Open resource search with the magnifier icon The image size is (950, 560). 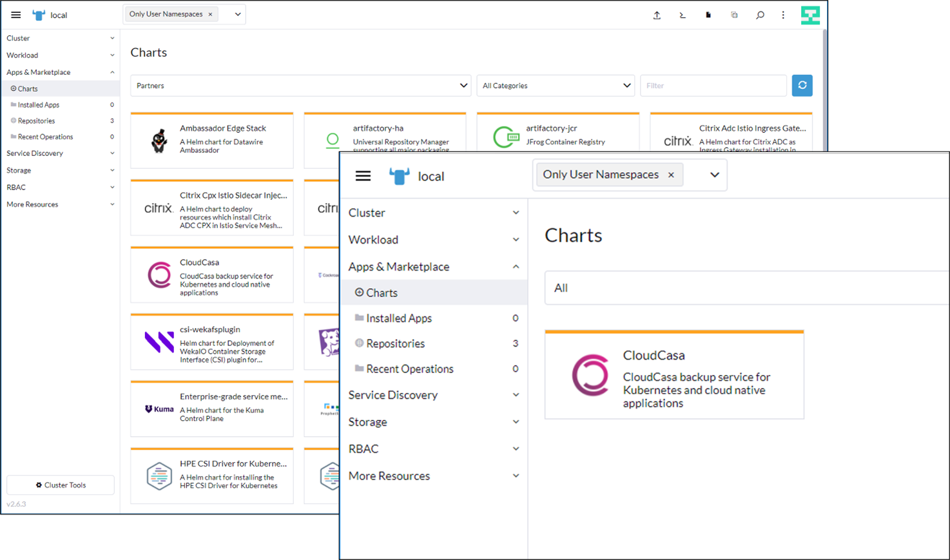pyautogui.click(x=760, y=15)
